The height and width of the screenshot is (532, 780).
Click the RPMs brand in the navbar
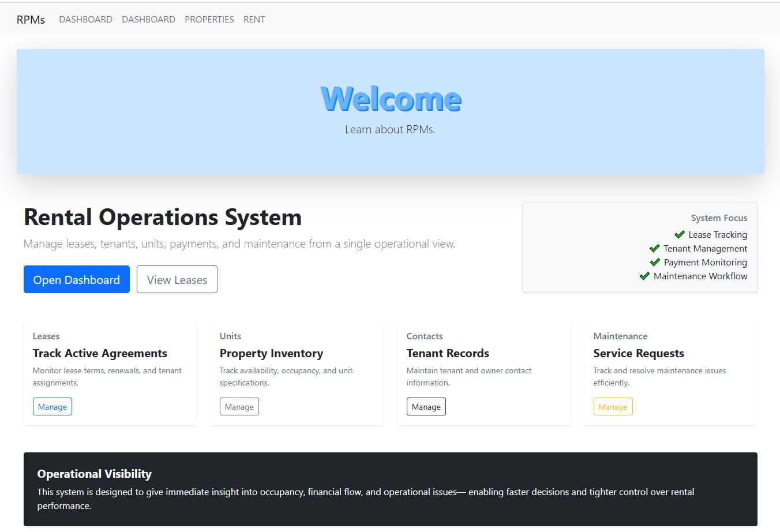tap(30, 19)
